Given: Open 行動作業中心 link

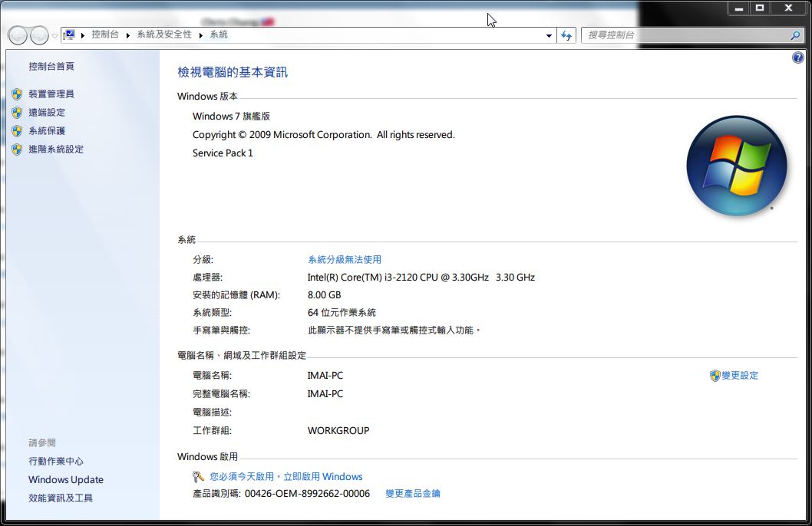Looking at the screenshot, I should point(56,462).
